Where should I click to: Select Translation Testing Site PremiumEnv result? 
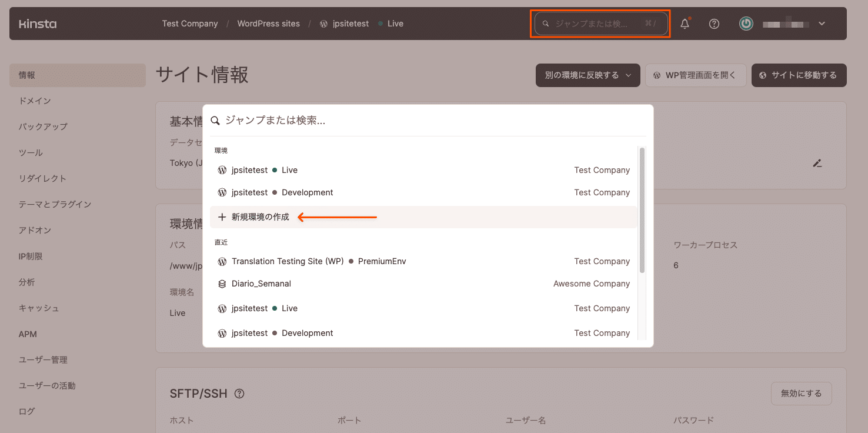pos(318,261)
